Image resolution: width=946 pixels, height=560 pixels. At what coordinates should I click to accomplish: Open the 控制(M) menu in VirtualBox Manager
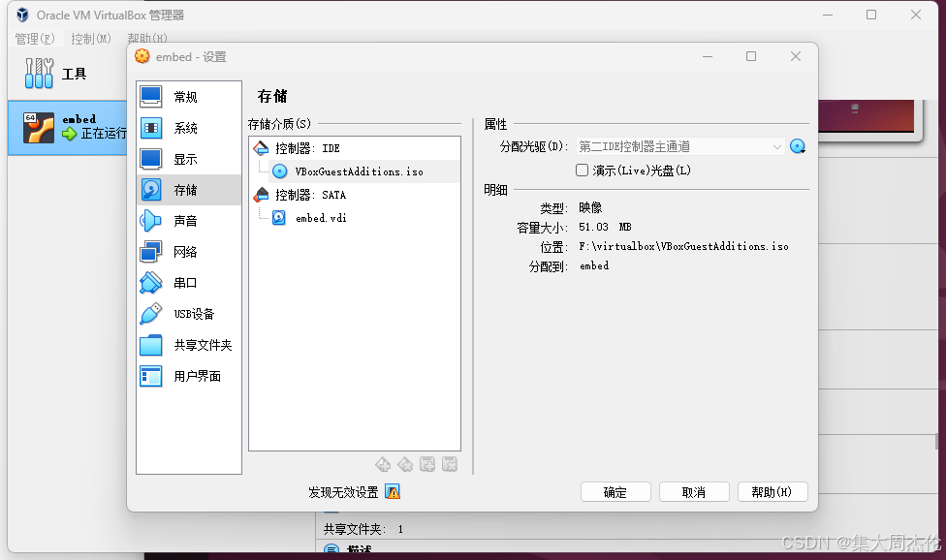90,39
